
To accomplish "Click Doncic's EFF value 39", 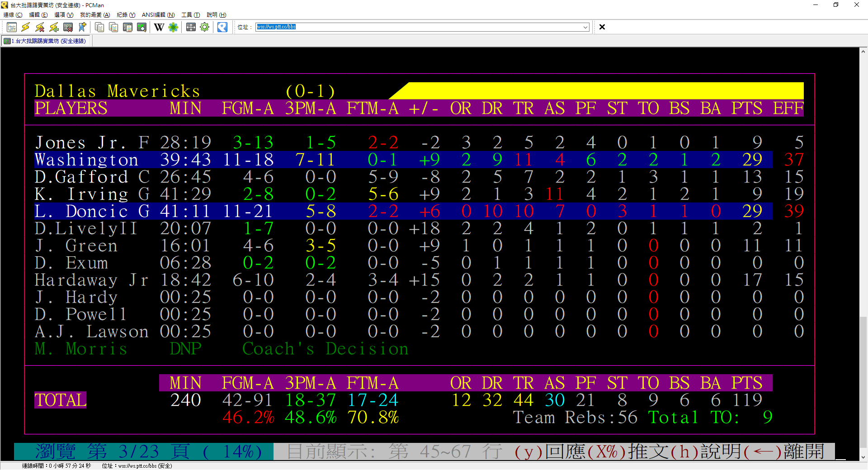I will click(794, 211).
